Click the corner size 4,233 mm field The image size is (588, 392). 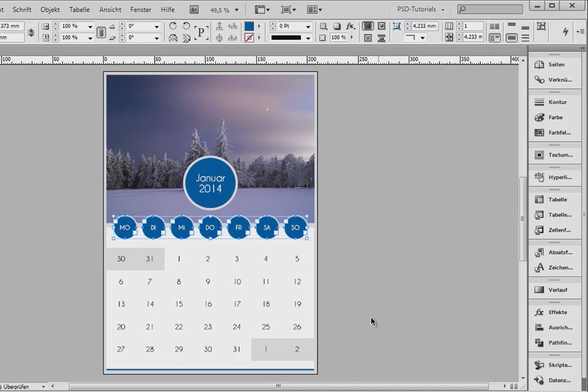click(x=425, y=26)
